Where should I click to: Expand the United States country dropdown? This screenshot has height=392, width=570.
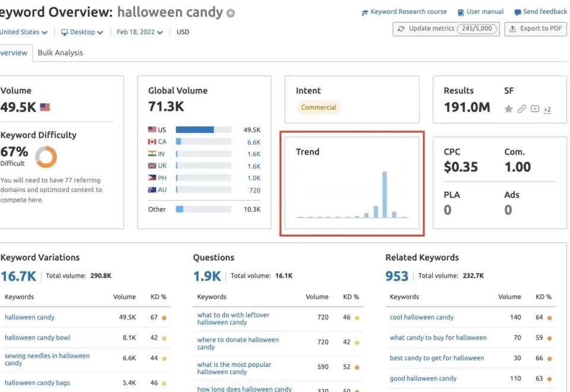pos(23,32)
